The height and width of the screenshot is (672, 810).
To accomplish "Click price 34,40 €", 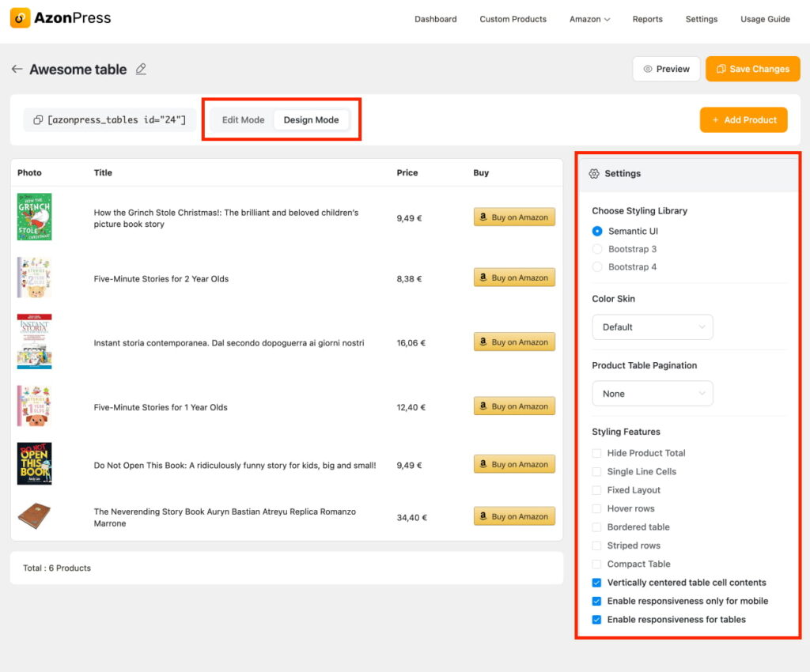I will [x=411, y=518].
